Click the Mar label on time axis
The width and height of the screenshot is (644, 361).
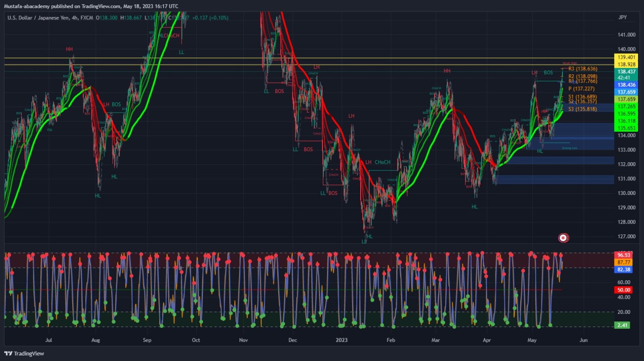coord(436,340)
